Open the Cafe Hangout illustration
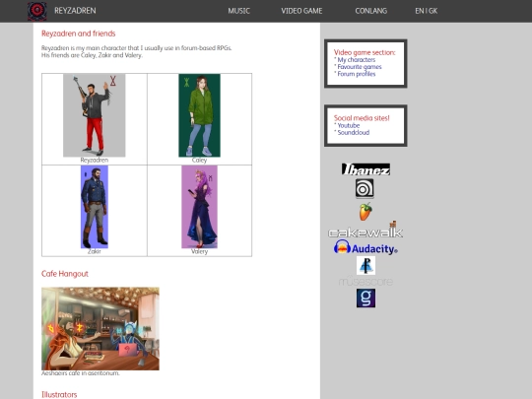532x399 pixels. (x=100, y=329)
